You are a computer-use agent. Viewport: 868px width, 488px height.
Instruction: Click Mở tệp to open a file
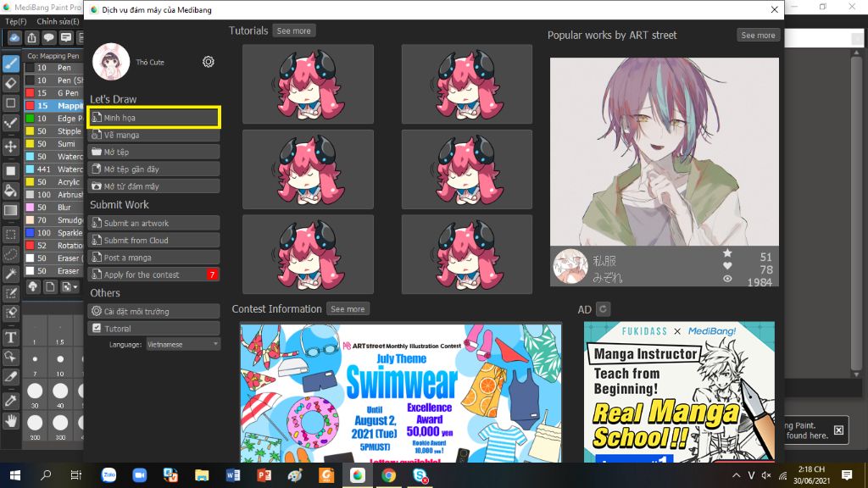154,152
